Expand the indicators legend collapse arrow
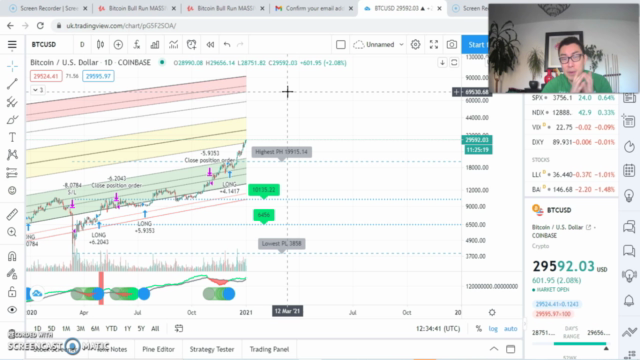This screenshot has height=360, width=640. coord(38,90)
